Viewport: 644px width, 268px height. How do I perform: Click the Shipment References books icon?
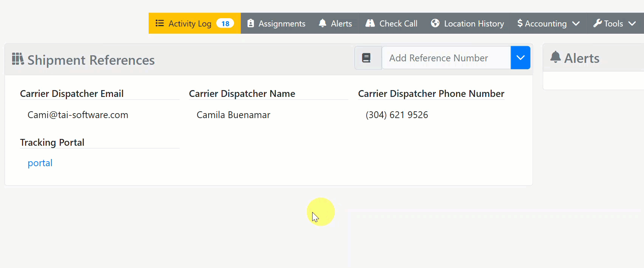tap(18, 59)
